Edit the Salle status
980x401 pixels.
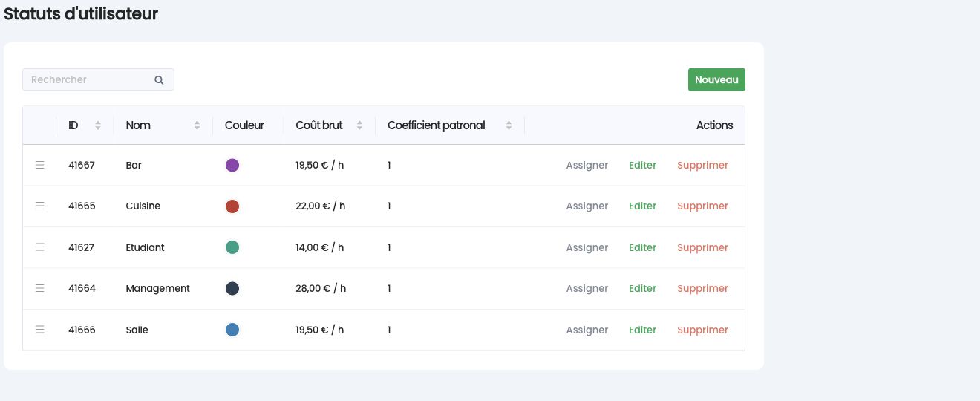point(643,330)
